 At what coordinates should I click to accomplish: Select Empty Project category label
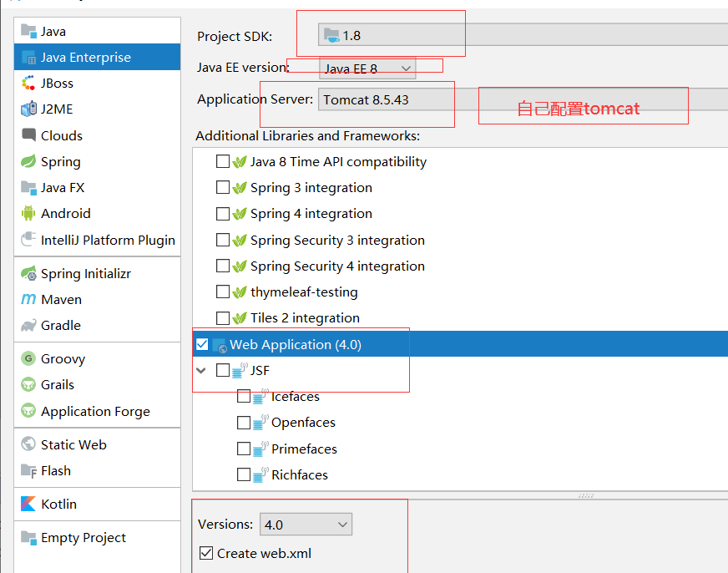tap(83, 538)
